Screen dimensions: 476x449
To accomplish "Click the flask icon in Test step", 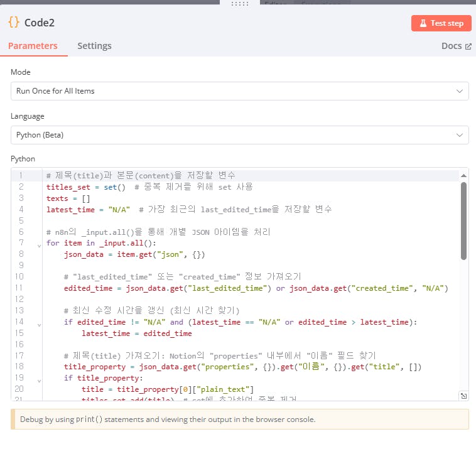I will 423,23.
